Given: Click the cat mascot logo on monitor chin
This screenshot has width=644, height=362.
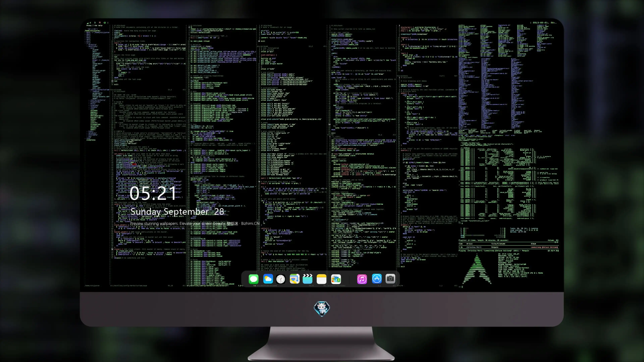Looking at the screenshot, I should click(322, 309).
